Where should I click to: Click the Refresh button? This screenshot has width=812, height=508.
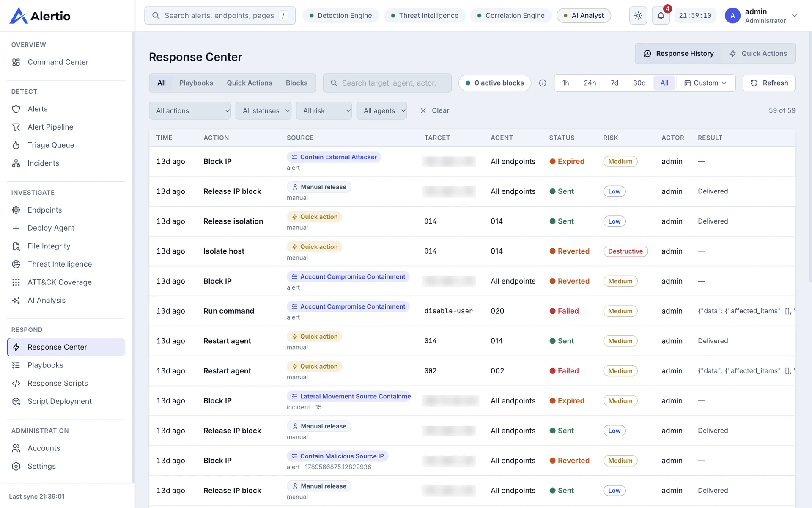pyautogui.click(x=769, y=83)
